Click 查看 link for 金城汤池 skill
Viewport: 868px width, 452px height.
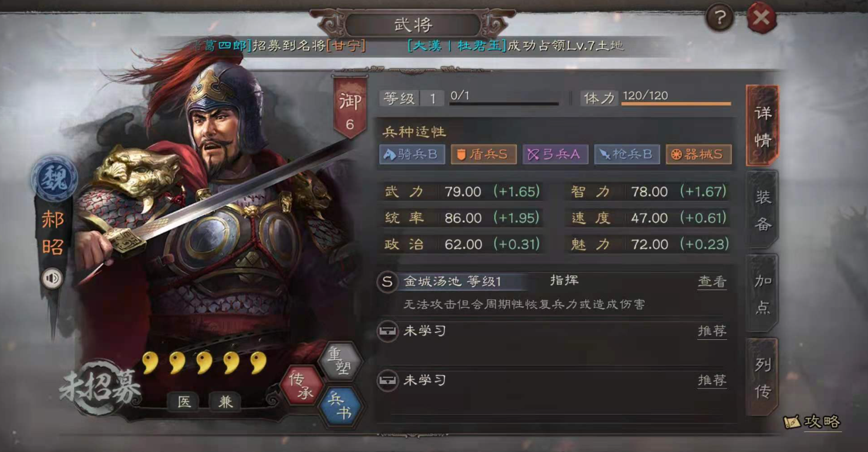point(712,282)
